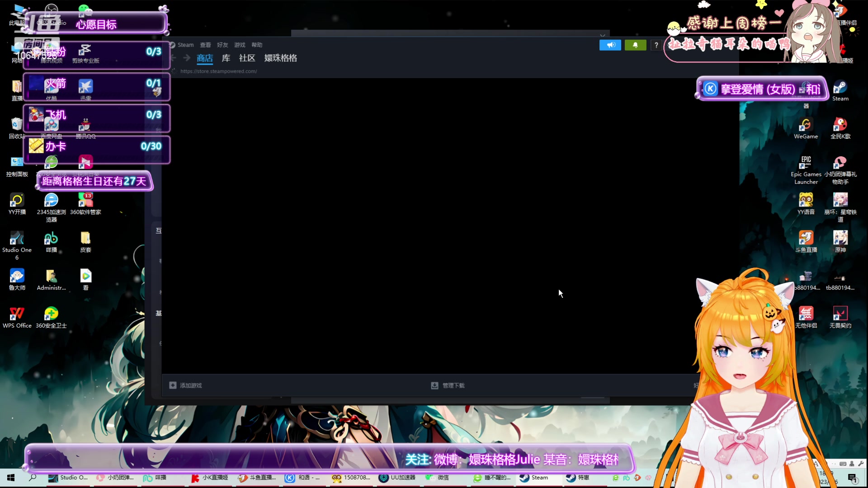The width and height of the screenshot is (868, 488).
Task: Switch to UU加速器 taskbar item
Action: coord(397,478)
